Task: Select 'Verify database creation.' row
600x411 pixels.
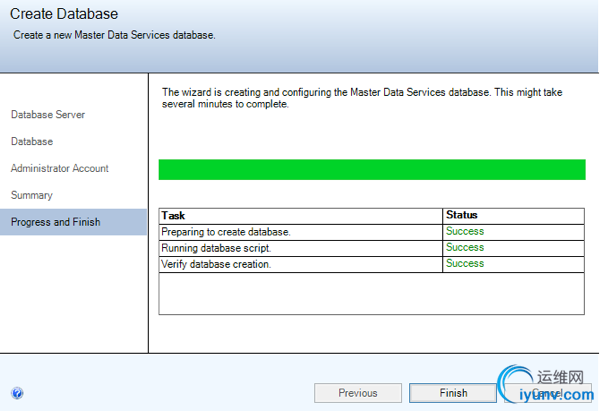Action: (x=372, y=264)
